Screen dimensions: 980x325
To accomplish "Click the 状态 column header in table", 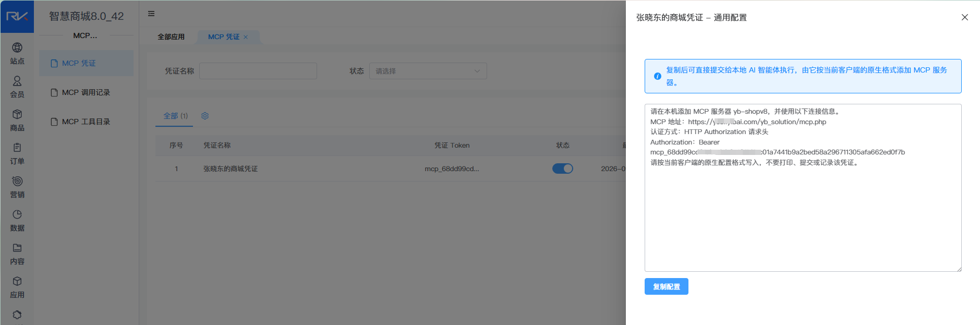I will click(x=563, y=146).
